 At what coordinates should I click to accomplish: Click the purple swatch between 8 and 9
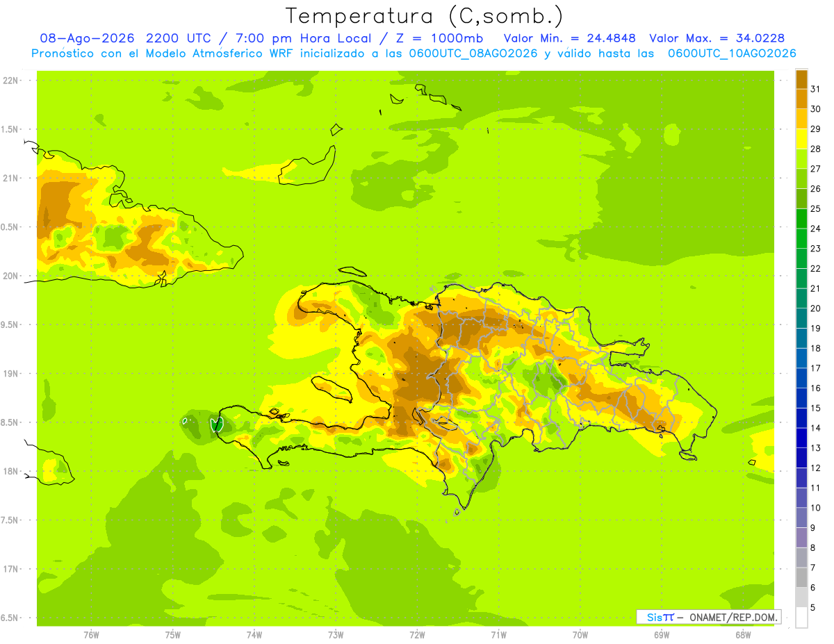click(801, 538)
